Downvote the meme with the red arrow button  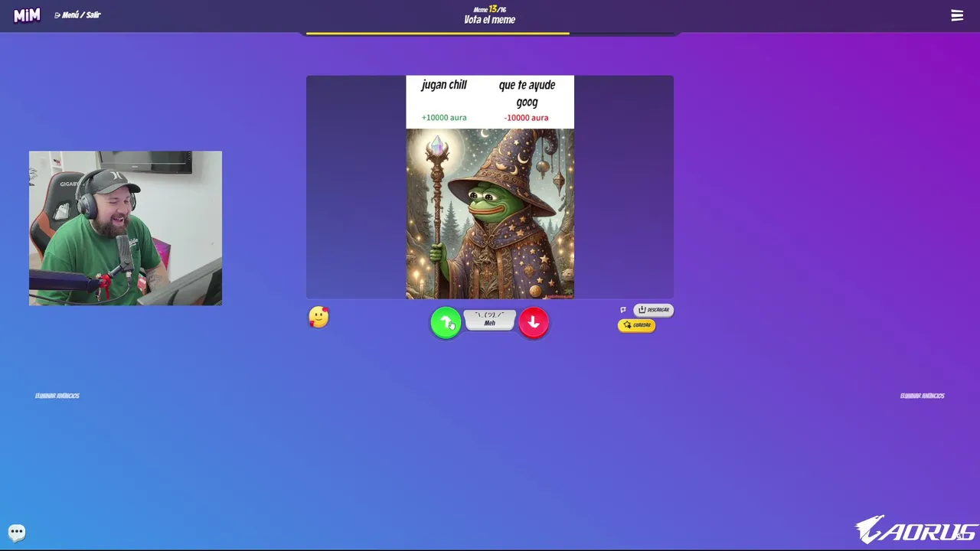pyautogui.click(x=534, y=323)
